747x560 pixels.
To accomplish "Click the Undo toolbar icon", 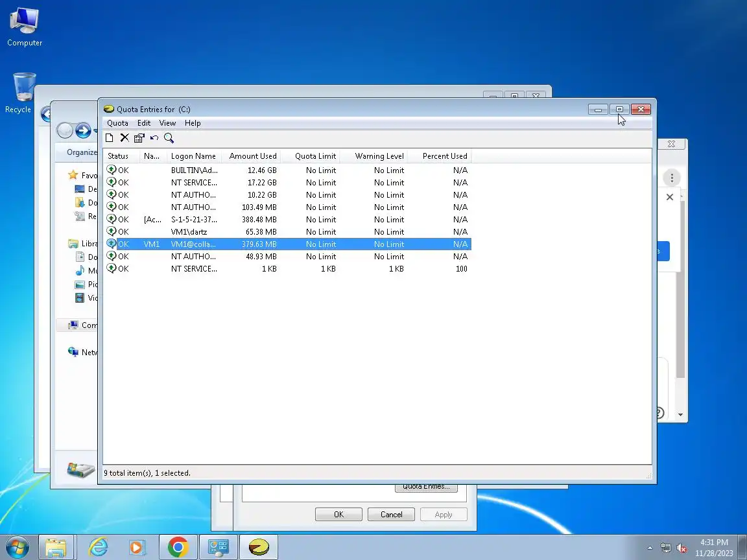I will pyautogui.click(x=154, y=138).
